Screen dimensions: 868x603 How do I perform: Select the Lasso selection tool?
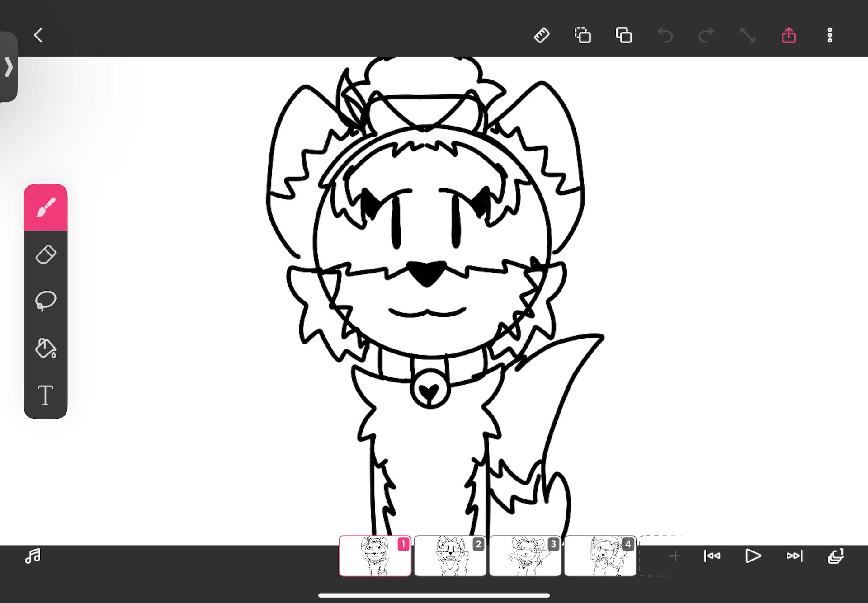tap(46, 301)
